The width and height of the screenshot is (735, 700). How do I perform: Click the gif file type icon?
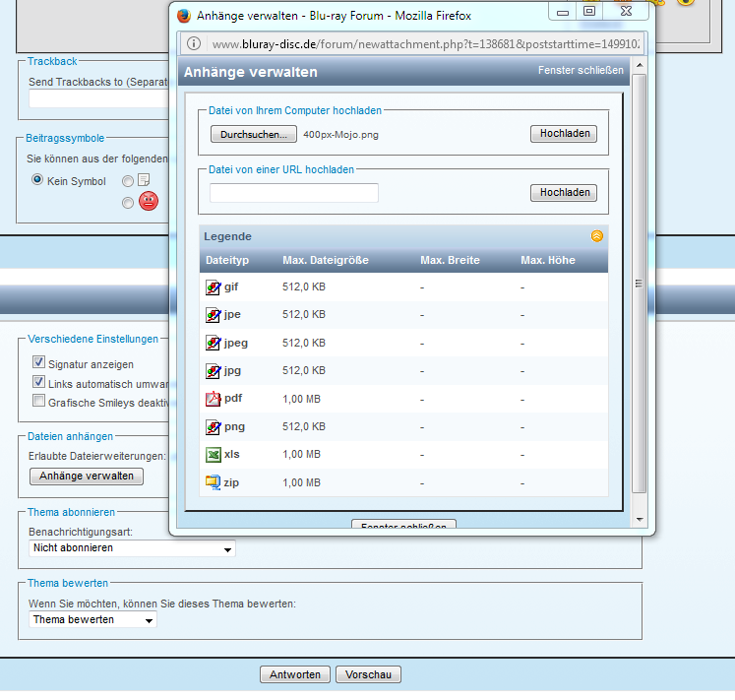(x=213, y=287)
